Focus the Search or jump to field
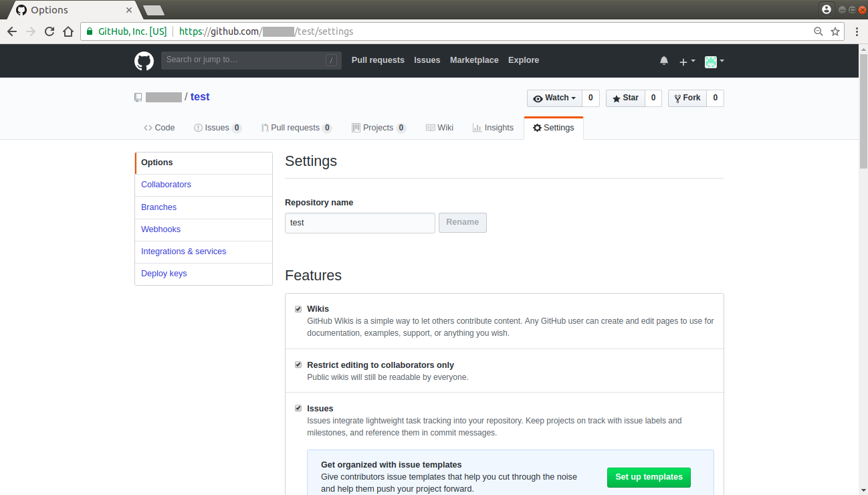 pyautogui.click(x=251, y=60)
